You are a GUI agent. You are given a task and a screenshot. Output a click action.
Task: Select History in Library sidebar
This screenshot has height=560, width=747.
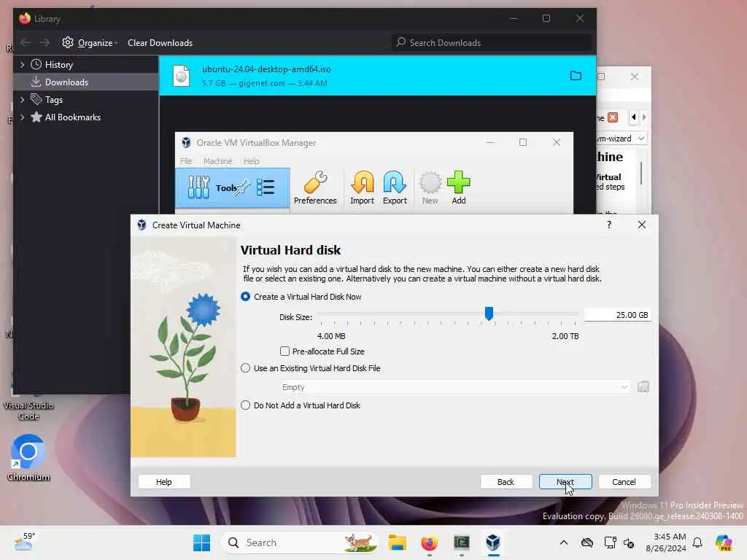coord(86,64)
